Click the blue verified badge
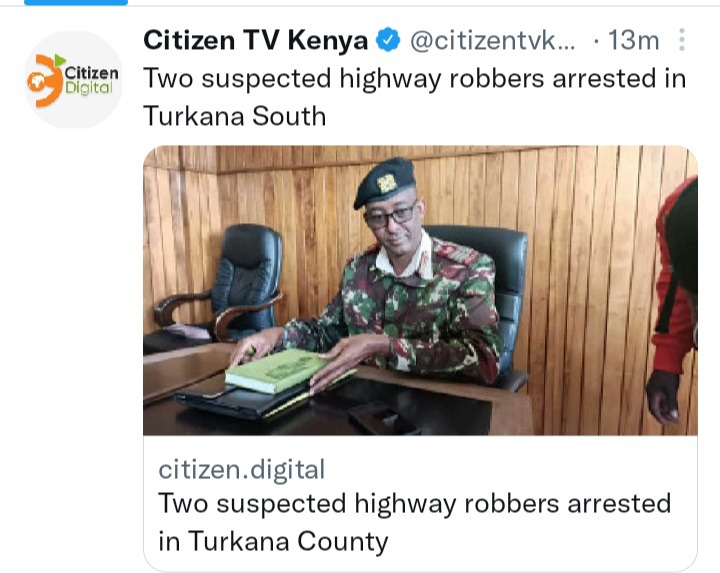This screenshot has height=573, width=720. pyautogui.click(x=388, y=40)
